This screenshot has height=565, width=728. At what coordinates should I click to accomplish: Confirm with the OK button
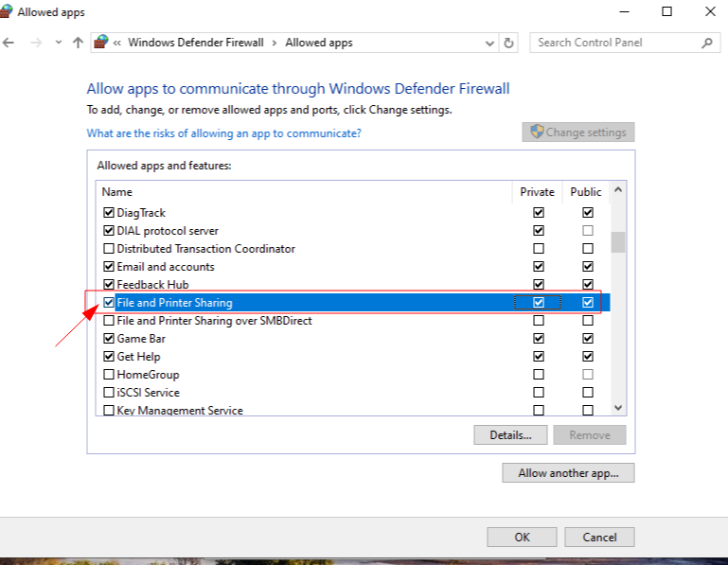tap(522, 538)
